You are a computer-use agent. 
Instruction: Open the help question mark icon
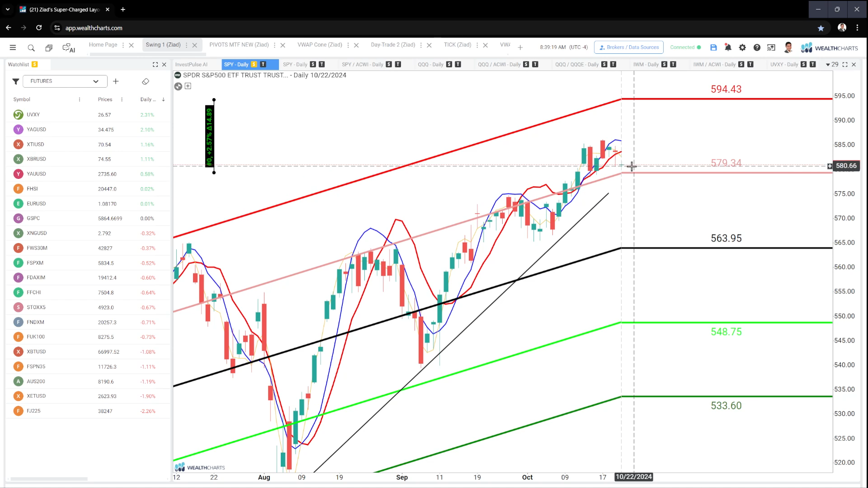point(757,47)
